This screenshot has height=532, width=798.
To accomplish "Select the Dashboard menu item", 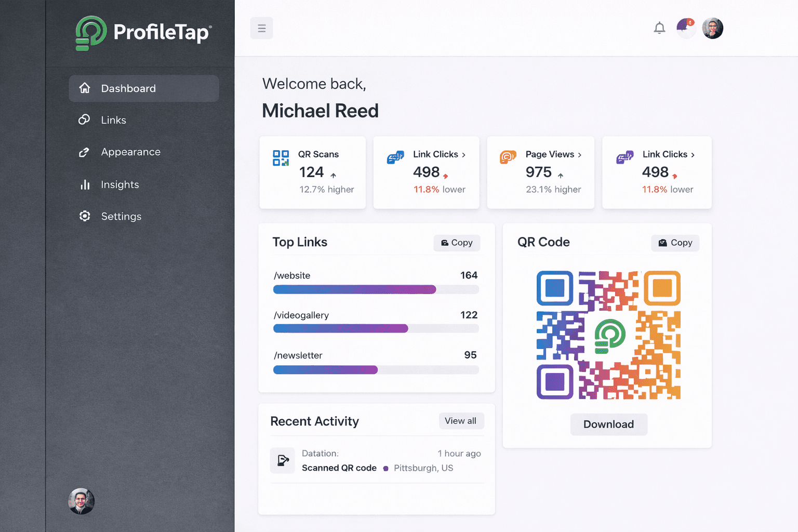I will click(129, 88).
